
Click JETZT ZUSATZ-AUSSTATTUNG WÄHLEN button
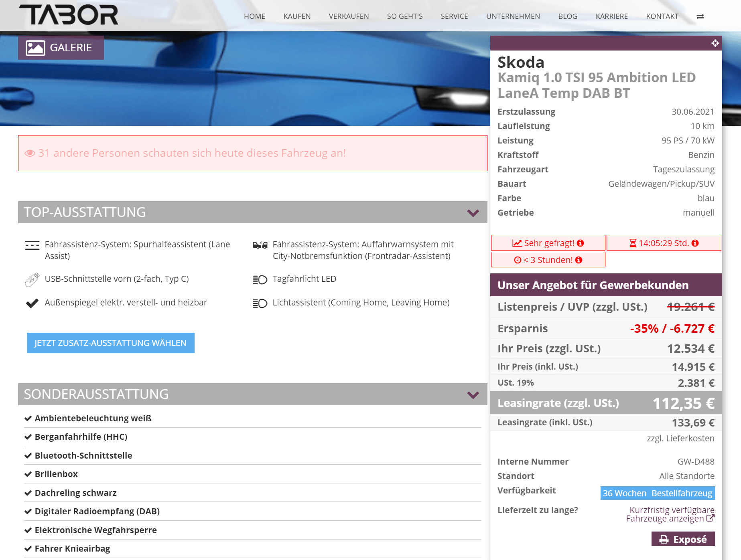pyautogui.click(x=111, y=343)
